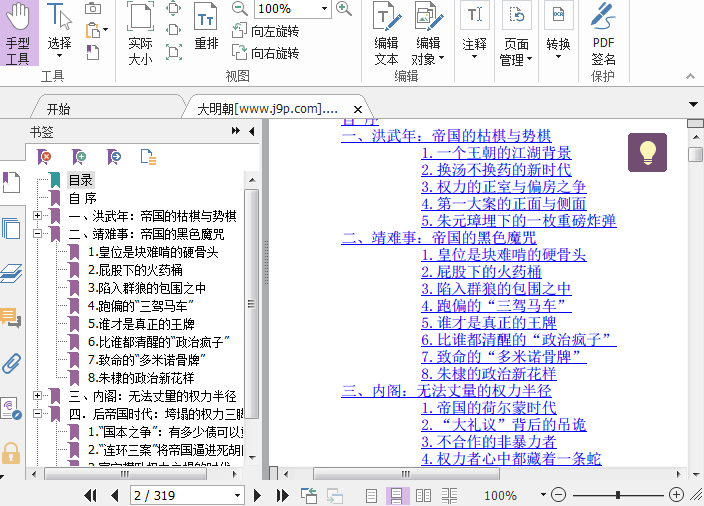
Task: Rotate the page right (向右旋转)
Action: 265,53
